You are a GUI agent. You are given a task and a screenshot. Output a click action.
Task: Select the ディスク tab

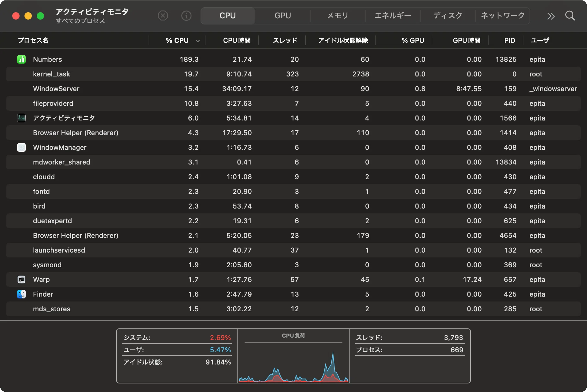pyautogui.click(x=448, y=16)
